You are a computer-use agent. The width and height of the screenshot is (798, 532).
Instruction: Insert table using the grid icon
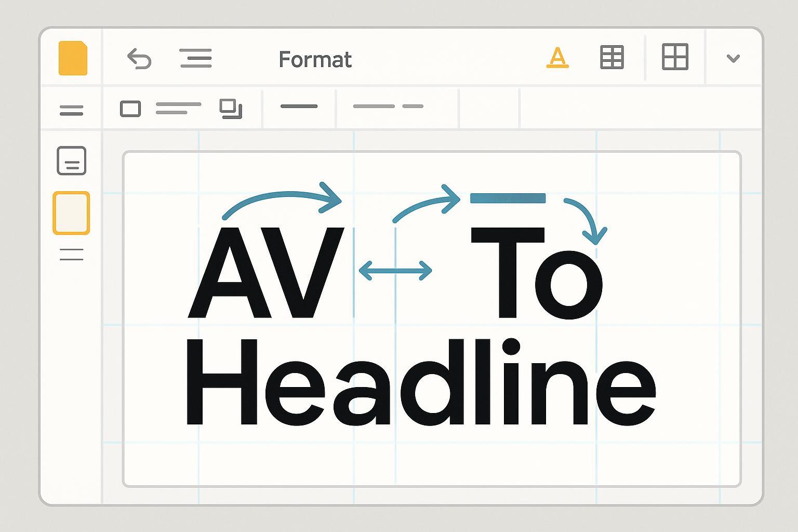[x=611, y=57]
